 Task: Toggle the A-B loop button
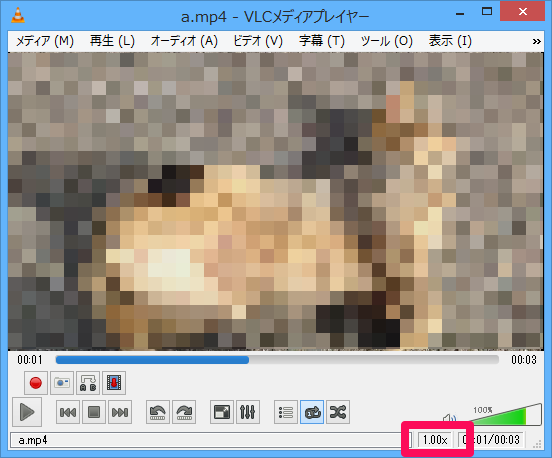click(x=88, y=383)
